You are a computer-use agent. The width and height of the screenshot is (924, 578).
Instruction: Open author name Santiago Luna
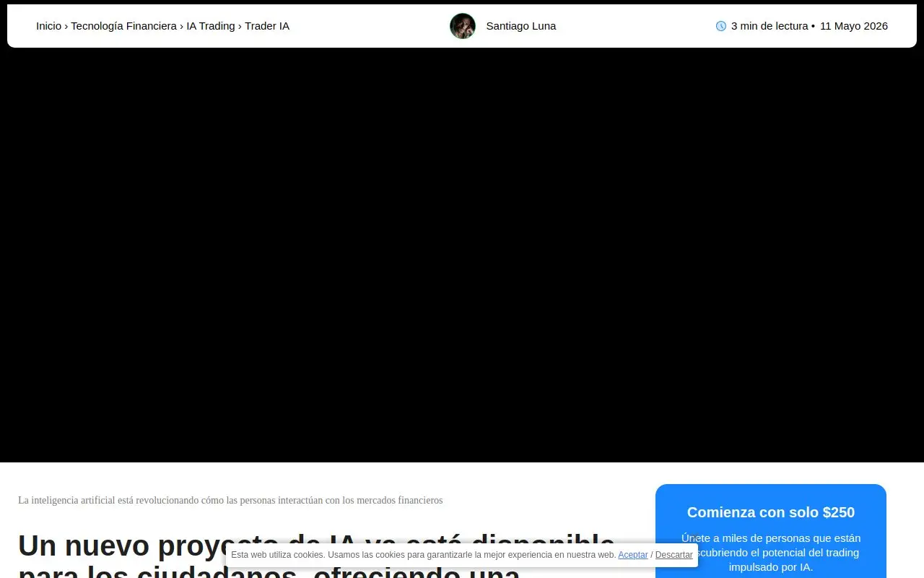click(x=521, y=26)
